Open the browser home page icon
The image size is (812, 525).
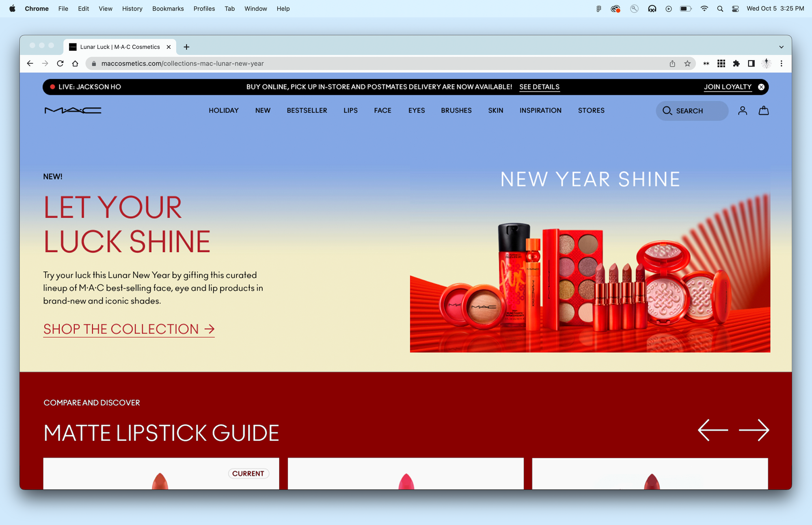[75, 63]
